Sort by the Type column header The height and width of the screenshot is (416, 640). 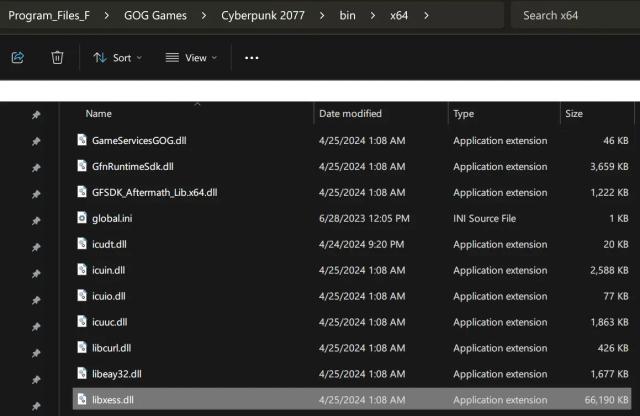pos(463,113)
